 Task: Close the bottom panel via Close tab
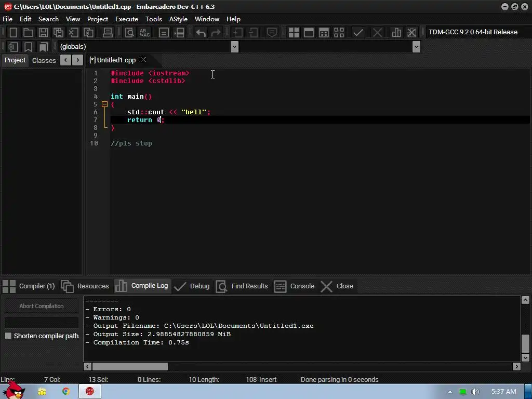tap(337, 286)
